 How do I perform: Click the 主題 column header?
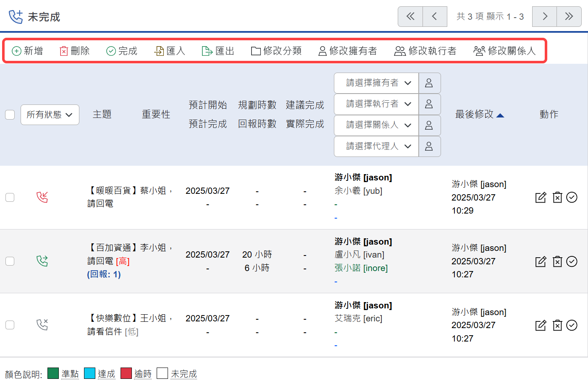[102, 114]
